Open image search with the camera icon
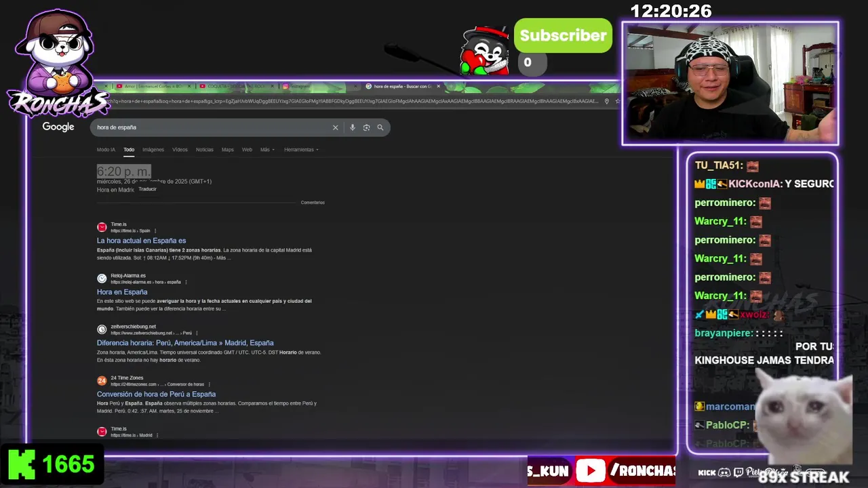 (366, 127)
